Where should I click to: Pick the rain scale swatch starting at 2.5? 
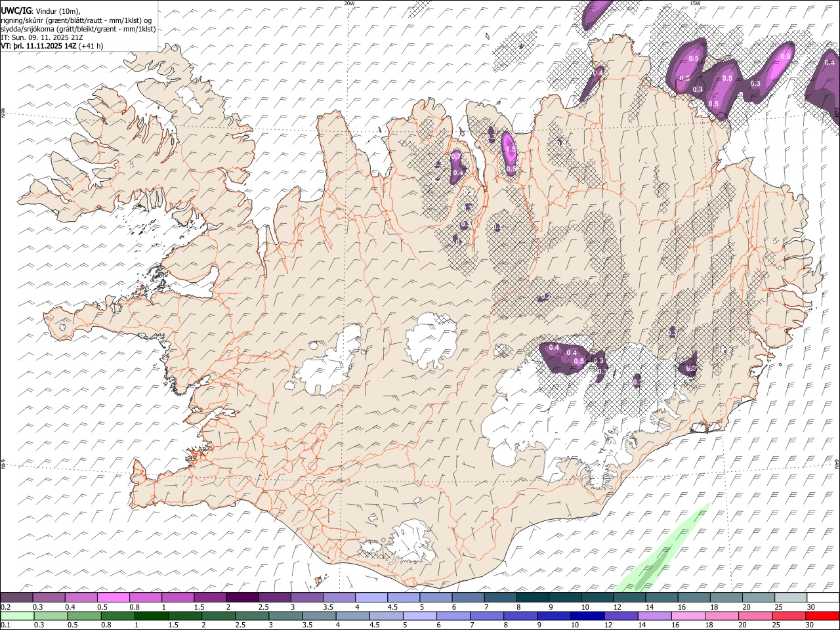(x=251, y=616)
